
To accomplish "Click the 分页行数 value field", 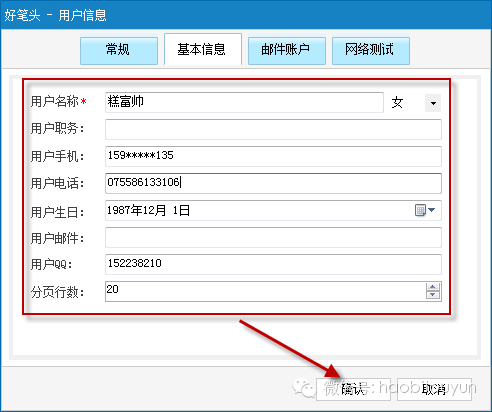I will pyautogui.click(x=265, y=291).
